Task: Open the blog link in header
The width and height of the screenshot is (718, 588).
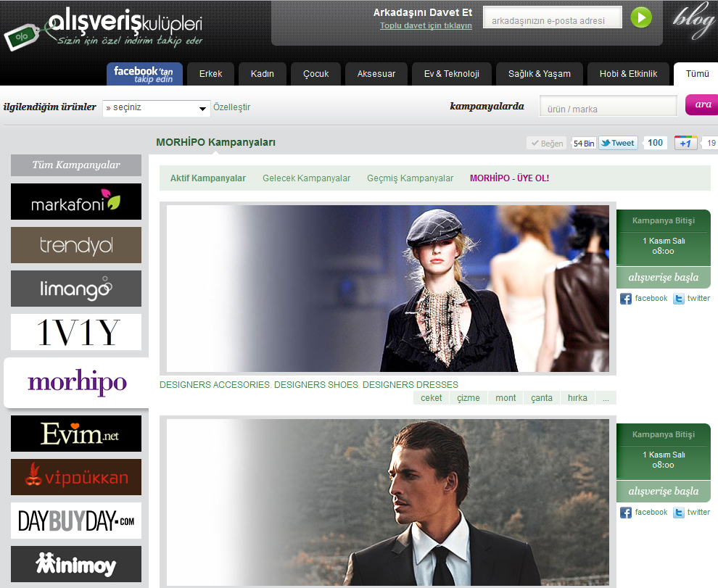Action: (x=694, y=22)
